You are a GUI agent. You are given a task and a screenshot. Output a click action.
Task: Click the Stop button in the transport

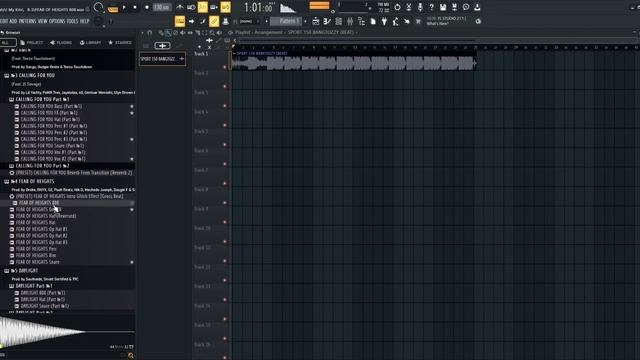pos(135,7)
